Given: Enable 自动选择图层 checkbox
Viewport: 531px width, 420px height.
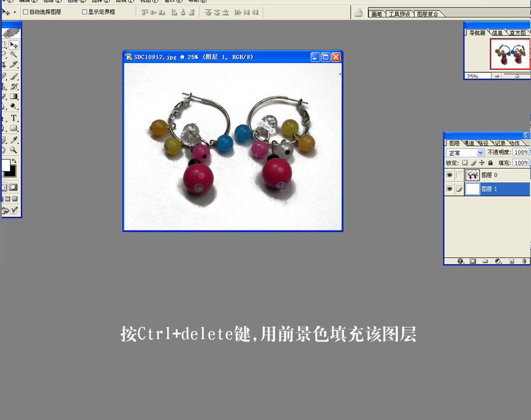Looking at the screenshot, I should coord(26,12).
